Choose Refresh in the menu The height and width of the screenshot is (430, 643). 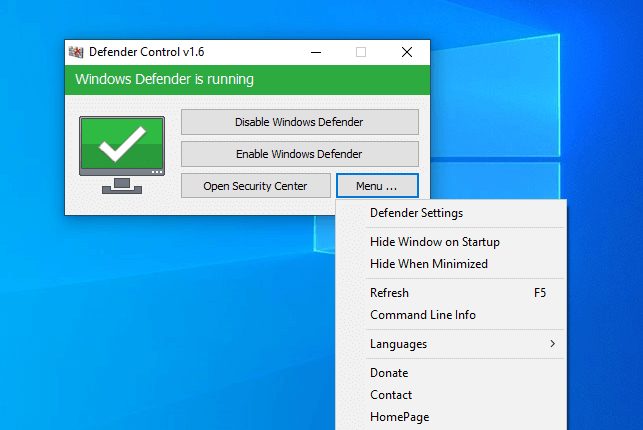451,293
